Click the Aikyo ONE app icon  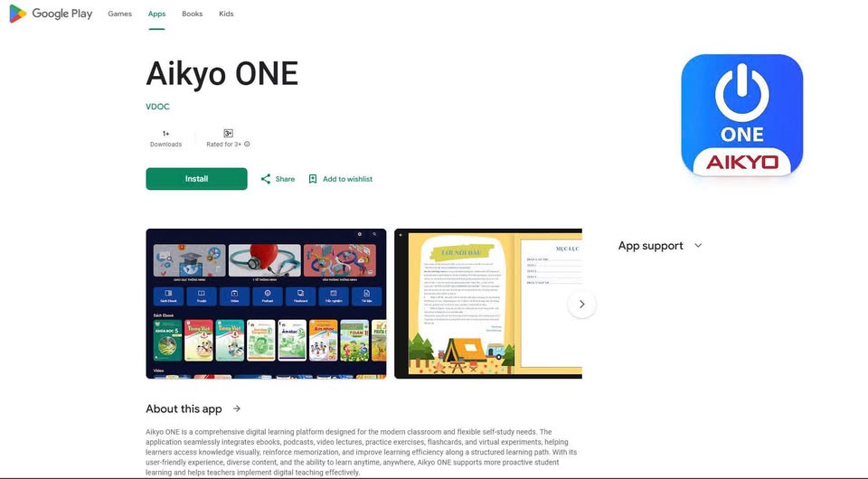click(741, 115)
